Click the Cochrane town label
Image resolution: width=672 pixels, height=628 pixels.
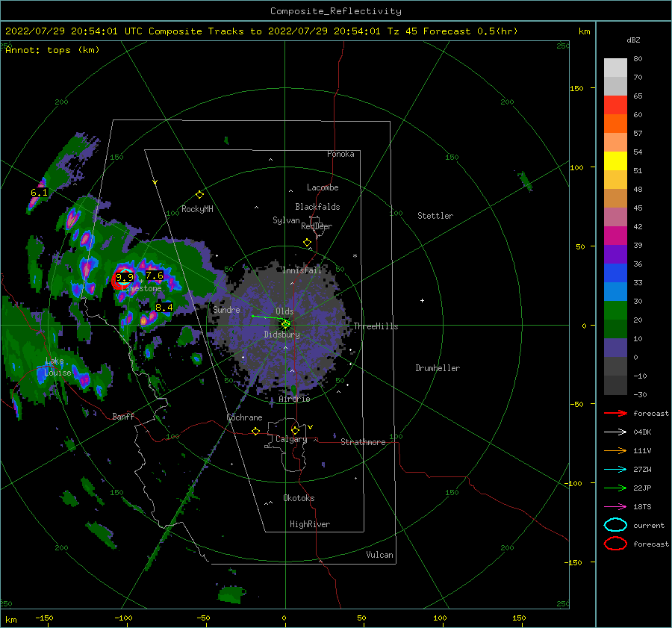[244, 417]
